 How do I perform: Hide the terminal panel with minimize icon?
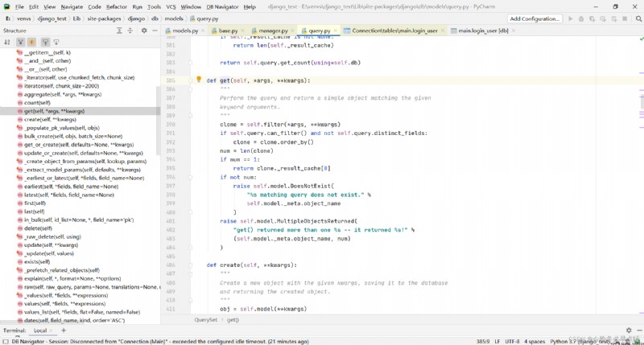click(x=639, y=331)
